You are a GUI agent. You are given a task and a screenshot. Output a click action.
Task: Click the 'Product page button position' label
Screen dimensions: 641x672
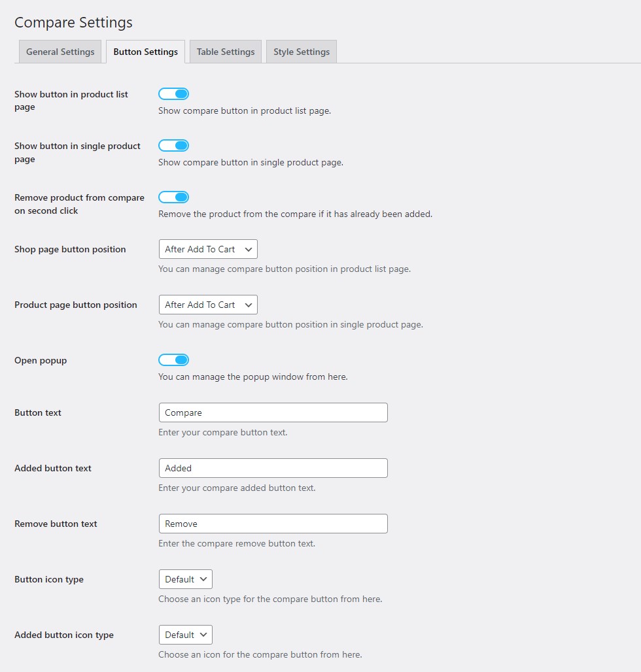coord(76,305)
